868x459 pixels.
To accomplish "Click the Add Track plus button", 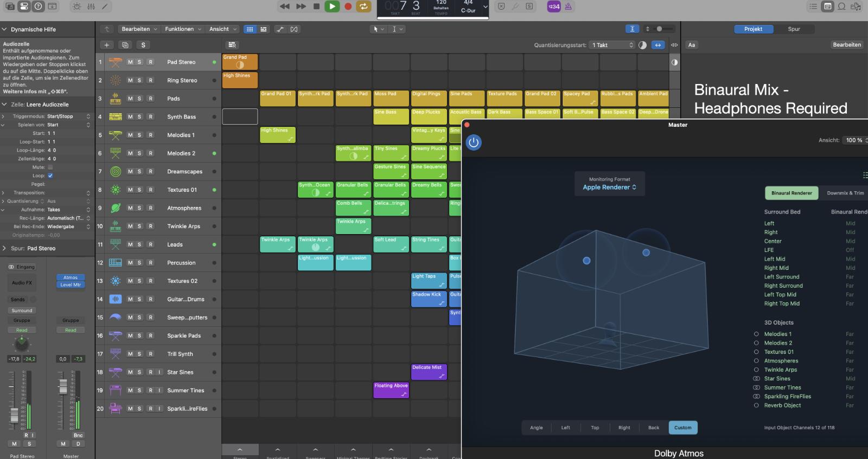I will pyautogui.click(x=107, y=45).
